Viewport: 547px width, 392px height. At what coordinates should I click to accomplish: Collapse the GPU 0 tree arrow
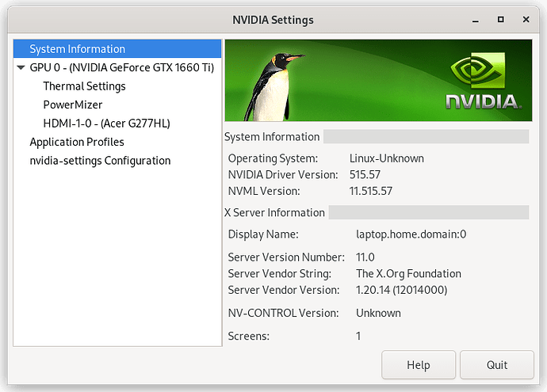21,67
